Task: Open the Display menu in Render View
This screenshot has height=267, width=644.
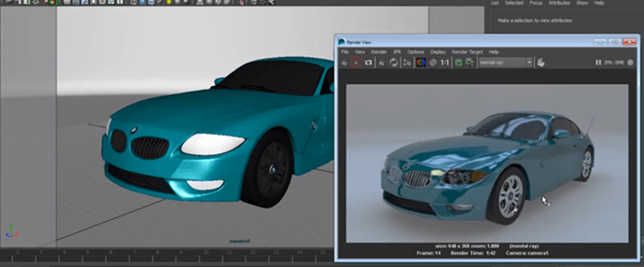Action: (438, 52)
